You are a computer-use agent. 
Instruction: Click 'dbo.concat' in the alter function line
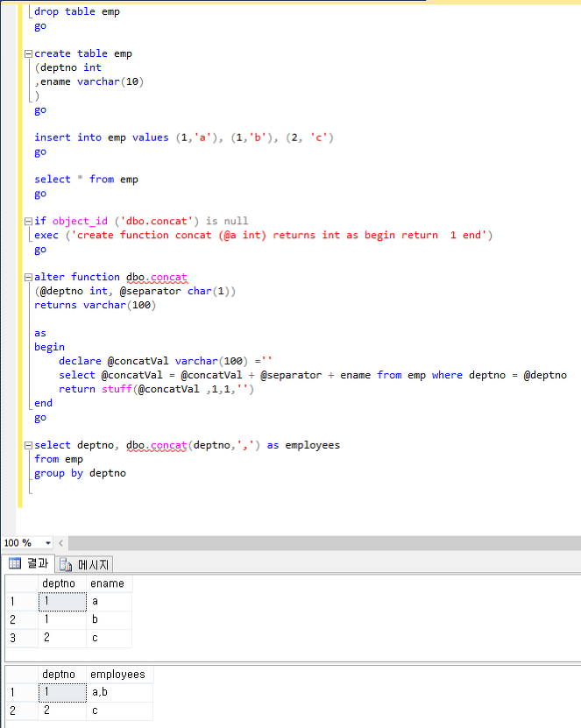(157, 277)
